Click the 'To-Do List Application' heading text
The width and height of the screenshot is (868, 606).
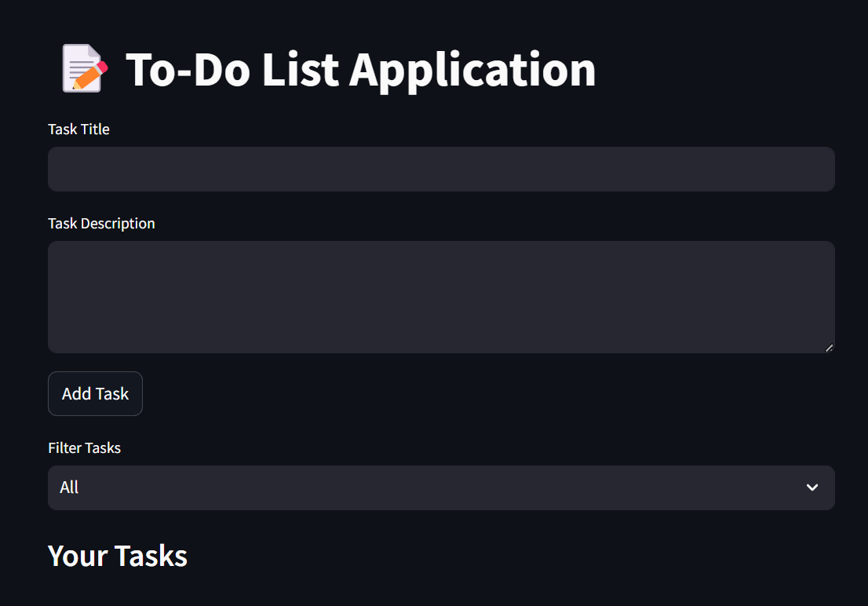coord(360,69)
